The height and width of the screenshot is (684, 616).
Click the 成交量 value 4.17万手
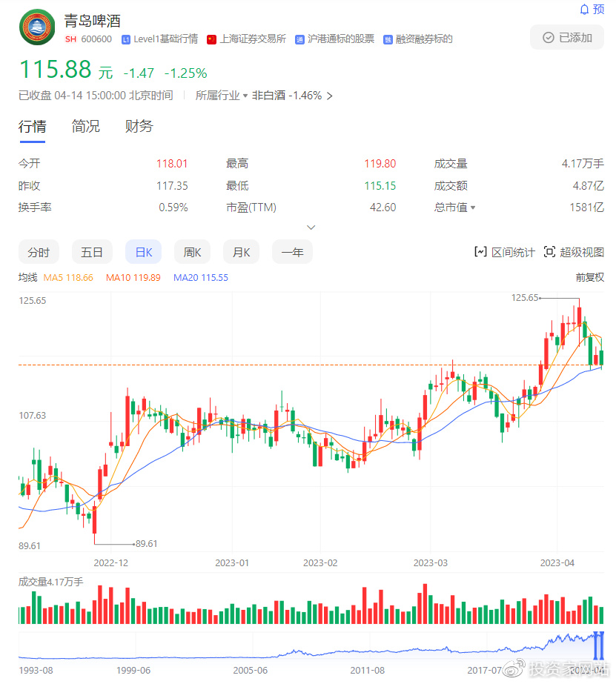[583, 164]
